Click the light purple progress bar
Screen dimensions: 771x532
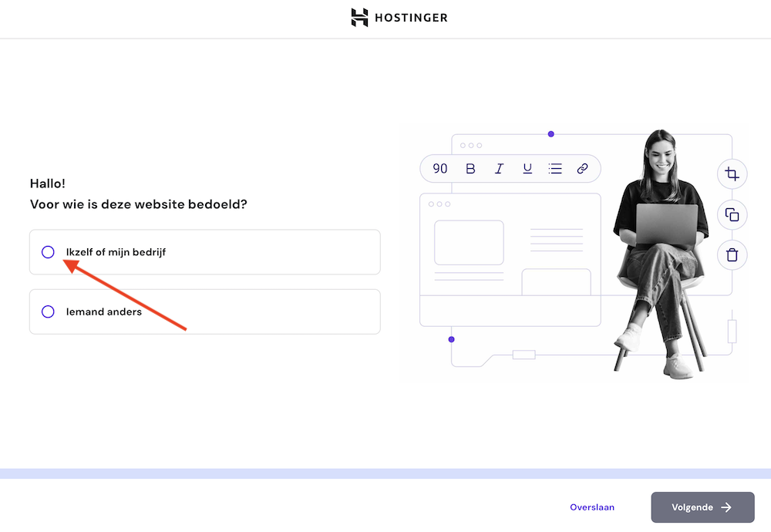pos(385,473)
